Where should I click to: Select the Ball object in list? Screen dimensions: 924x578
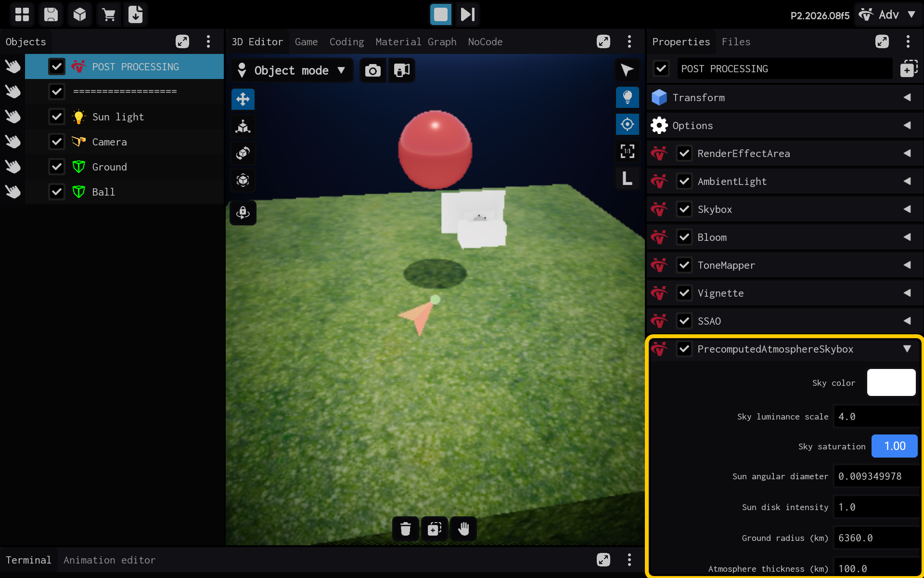click(x=124, y=192)
